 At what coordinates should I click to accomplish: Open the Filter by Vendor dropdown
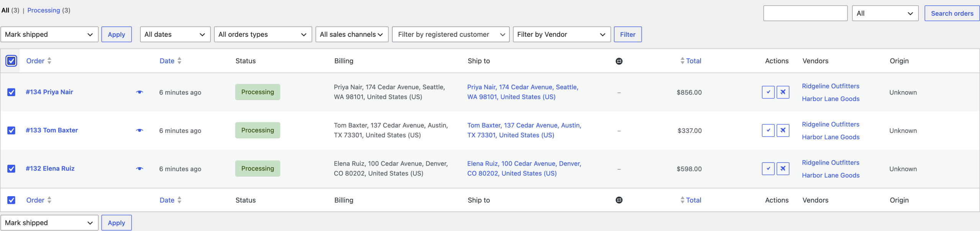(562, 34)
